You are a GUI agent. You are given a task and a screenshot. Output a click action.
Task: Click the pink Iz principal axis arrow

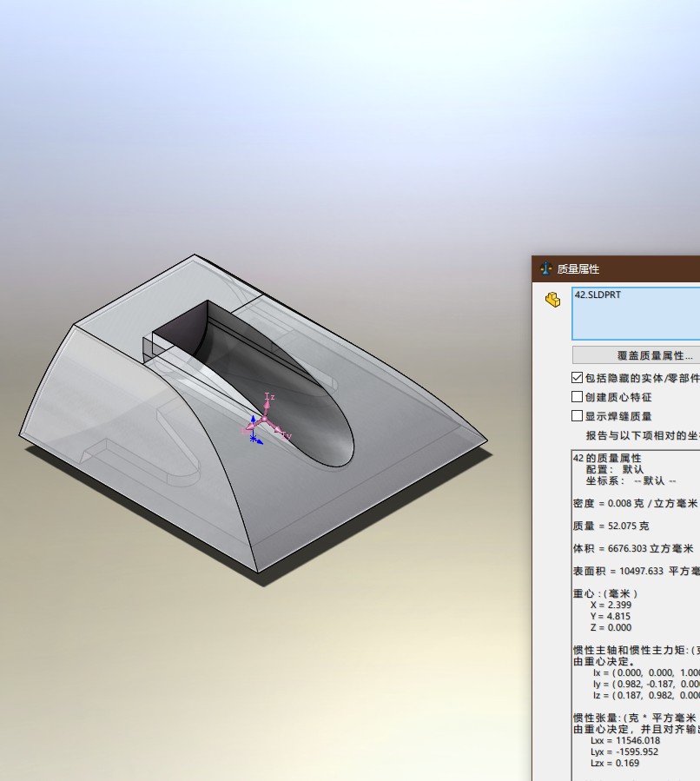point(267,403)
